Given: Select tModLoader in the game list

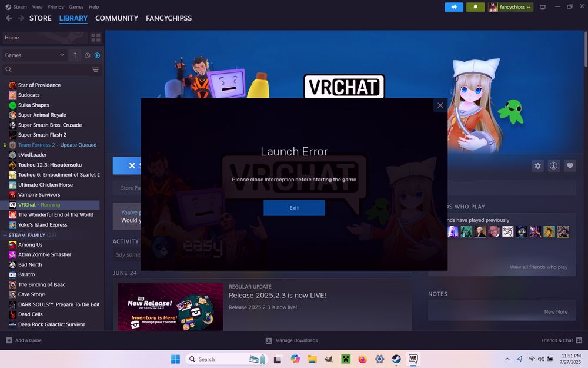Looking at the screenshot, I should click(32, 155).
